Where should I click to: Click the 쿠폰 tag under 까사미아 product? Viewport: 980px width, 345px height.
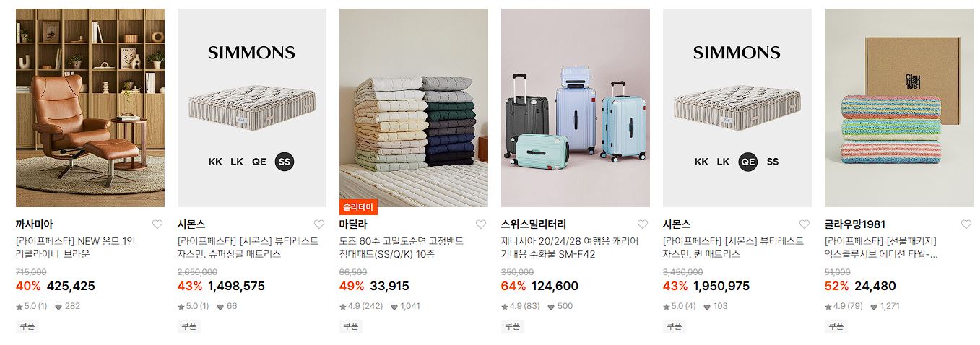[27, 326]
